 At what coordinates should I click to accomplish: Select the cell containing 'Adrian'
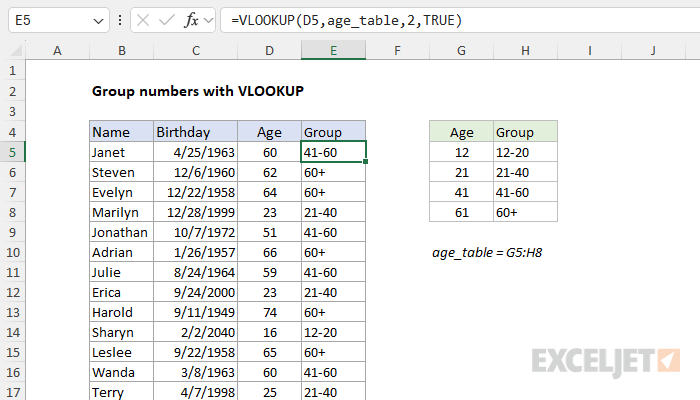coord(121,252)
